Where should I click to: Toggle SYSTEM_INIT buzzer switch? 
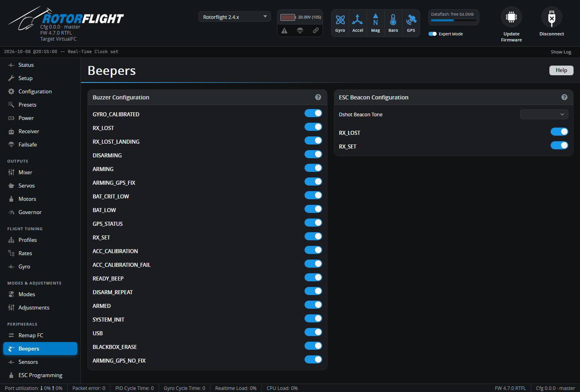point(313,318)
